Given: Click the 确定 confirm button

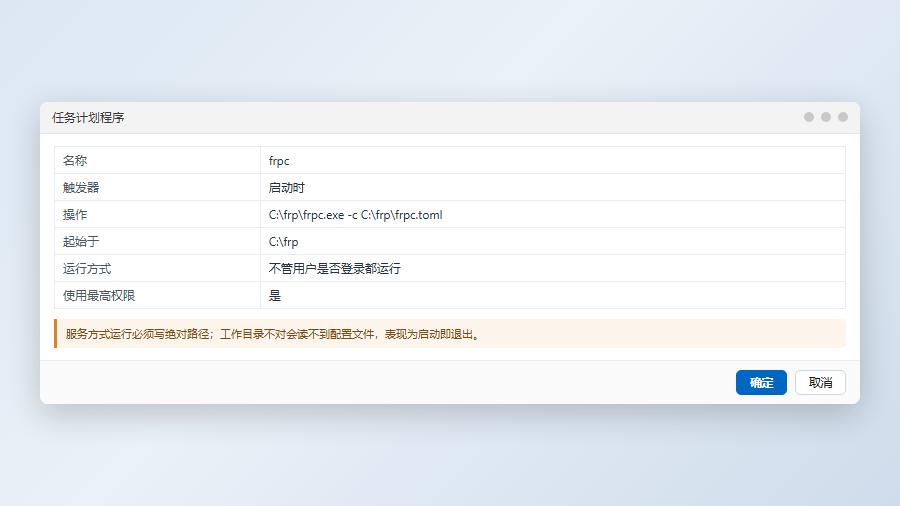Looking at the screenshot, I should click(x=761, y=383).
